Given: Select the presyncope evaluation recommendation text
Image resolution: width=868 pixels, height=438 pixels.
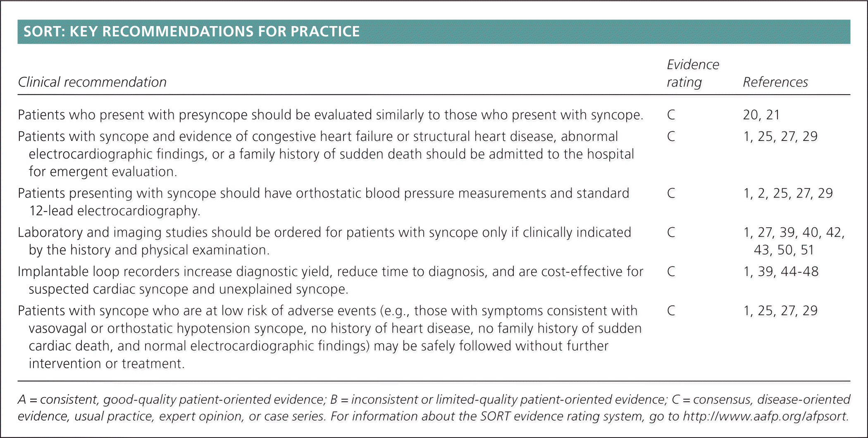Looking at the screenshot, I should coord(330,115).
